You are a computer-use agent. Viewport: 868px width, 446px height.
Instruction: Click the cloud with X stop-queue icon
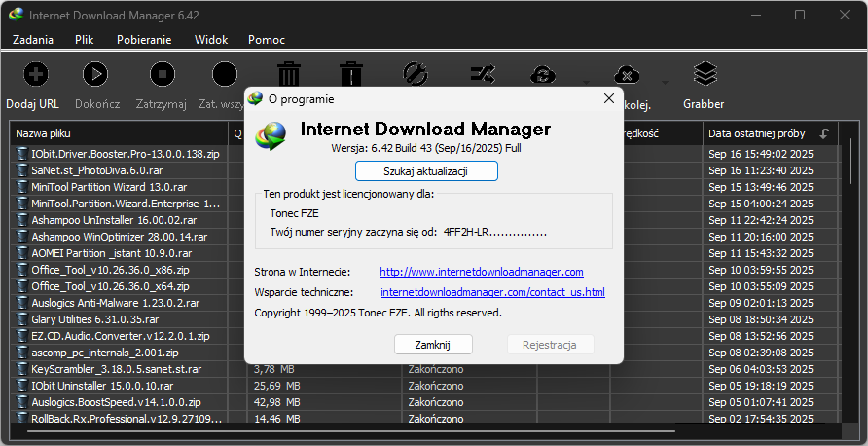(x=627, y=75)
